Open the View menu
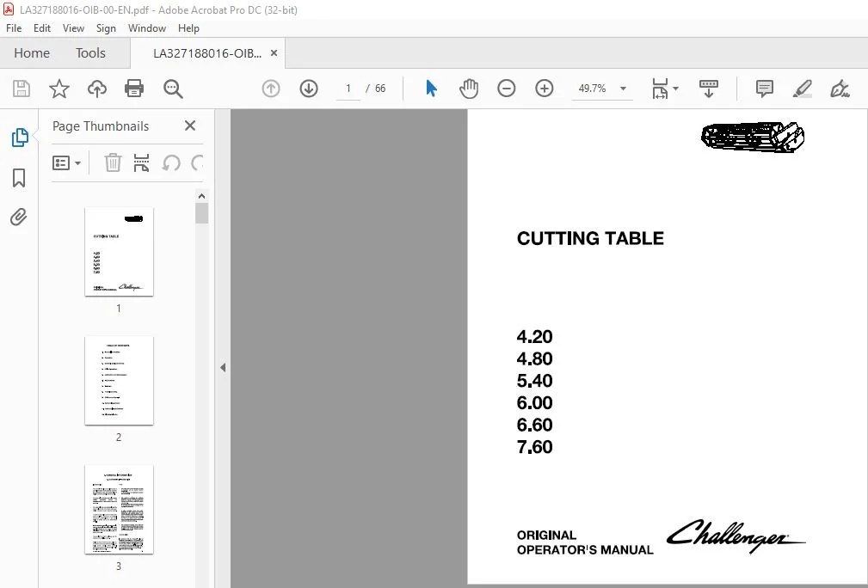The width and height of the screenshot is (868, 588). coord(73,28)
